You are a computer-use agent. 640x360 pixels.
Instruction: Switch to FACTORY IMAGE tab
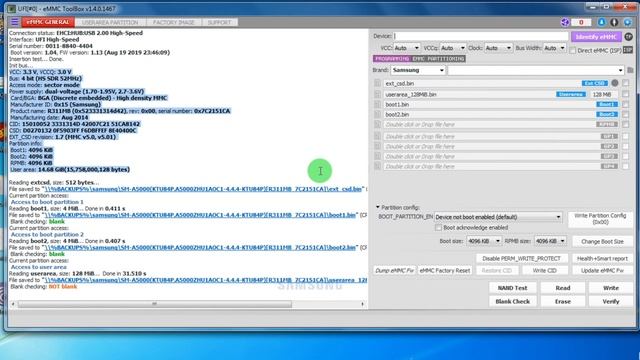tap(174, 22)
